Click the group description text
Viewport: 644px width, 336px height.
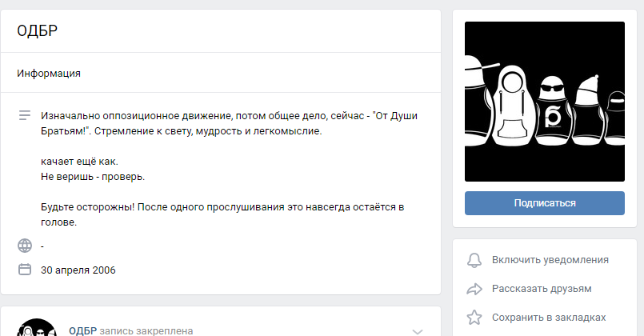[x=229, y=169]
